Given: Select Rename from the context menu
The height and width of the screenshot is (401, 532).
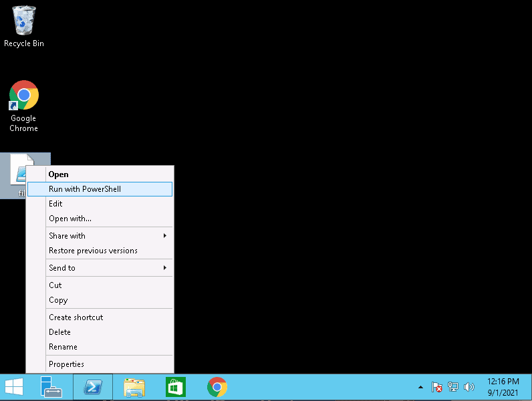Looking at the screenshot, I should coord(100,347).
